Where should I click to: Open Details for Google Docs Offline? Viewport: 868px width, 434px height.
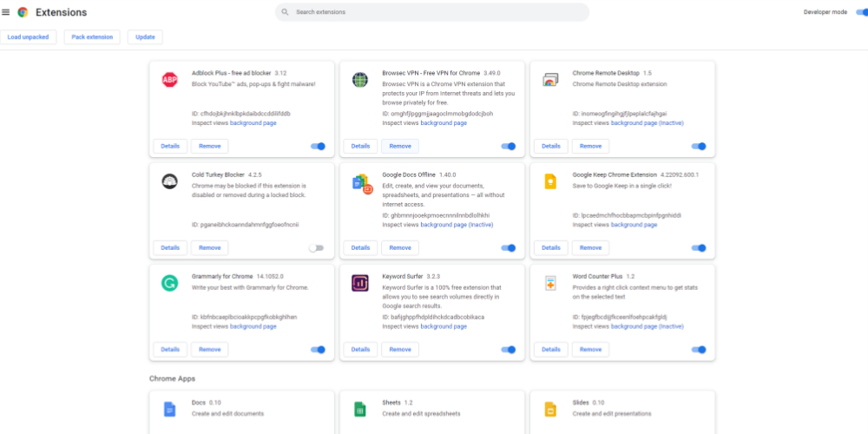point(360,248)
